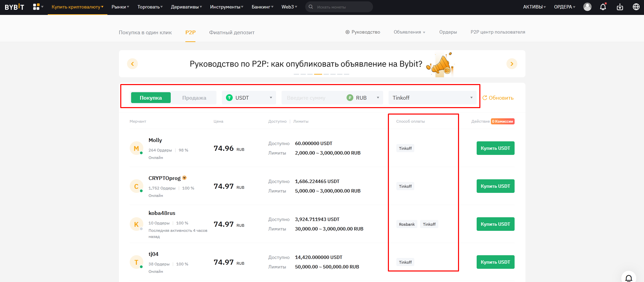Image resolution: width=644 pixels, height=282 pixels.
Task: Open the floating notification bell widget
Action: click(629, 278)
